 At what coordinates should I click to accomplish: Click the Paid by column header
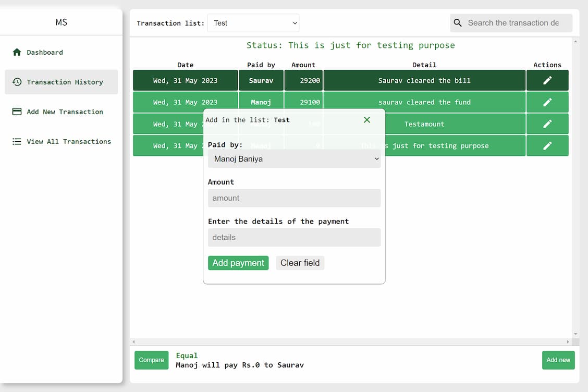[x=261, y=65]
